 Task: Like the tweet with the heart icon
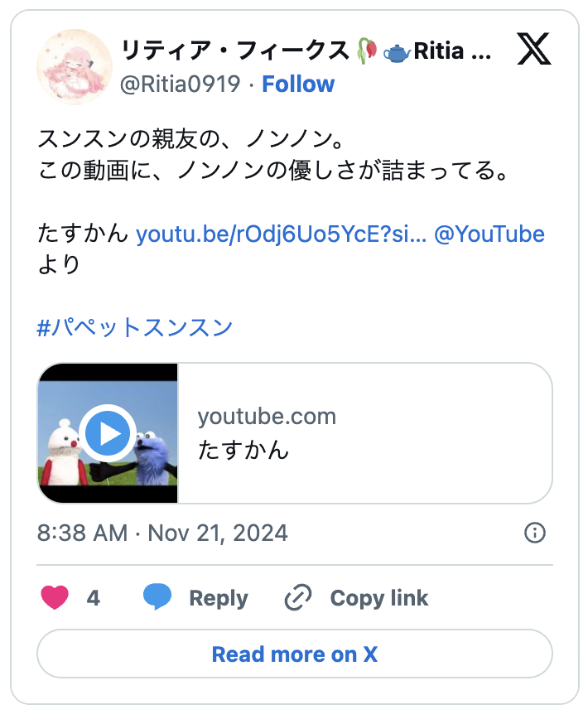click(x=55, y=597)
